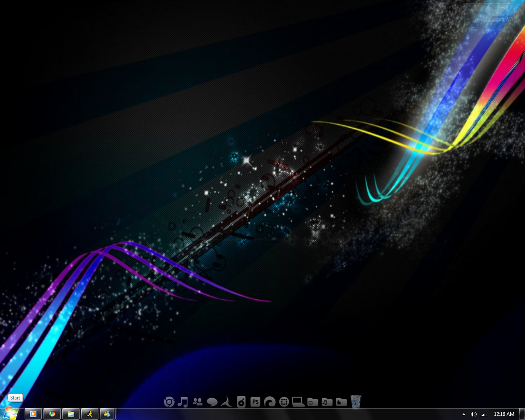Screen dimensions: 525x420
Task: Open Chrome from the bottom dock
Action: [x=169, y=402]
